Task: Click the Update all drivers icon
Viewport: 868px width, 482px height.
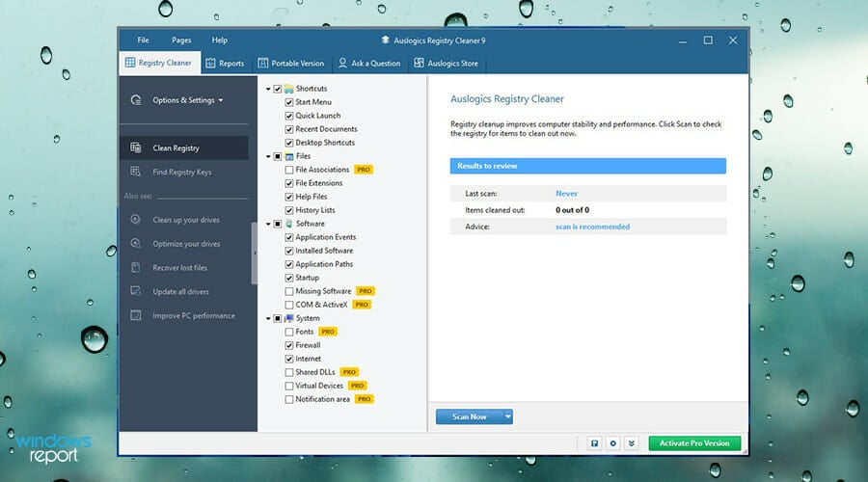Action: [x=136, y=291]
